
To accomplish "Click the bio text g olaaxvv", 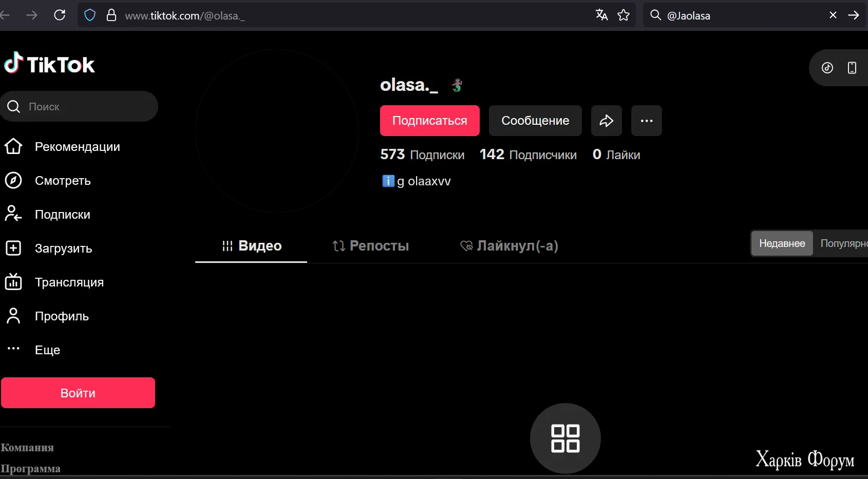I will 424,181.
